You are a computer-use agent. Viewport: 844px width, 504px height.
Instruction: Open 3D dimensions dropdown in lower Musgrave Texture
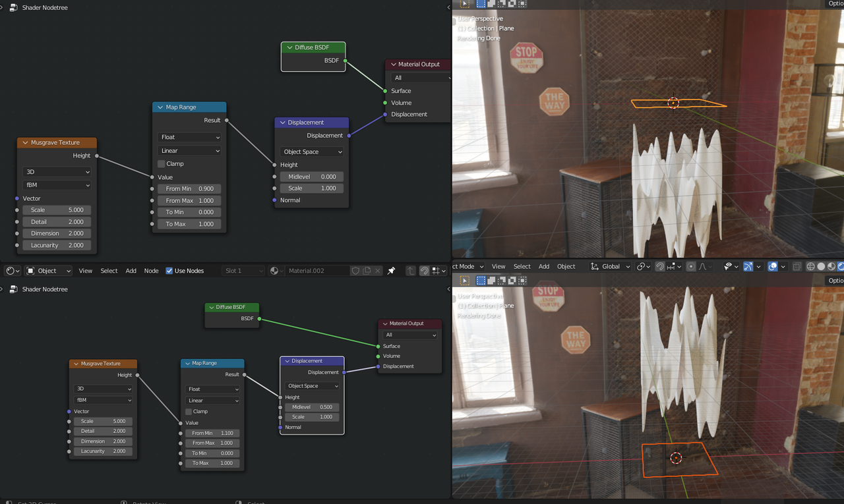point(103,389)
